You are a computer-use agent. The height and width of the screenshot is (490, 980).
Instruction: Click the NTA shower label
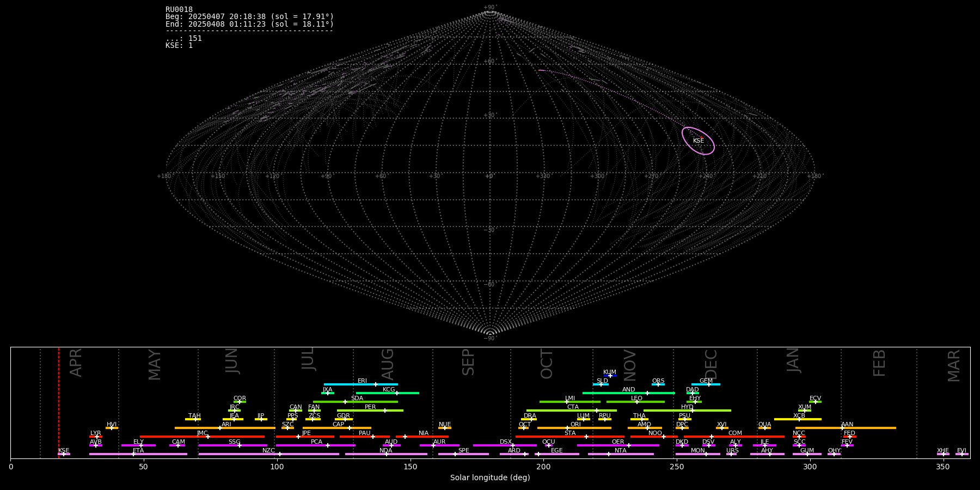tap(621, 451)
